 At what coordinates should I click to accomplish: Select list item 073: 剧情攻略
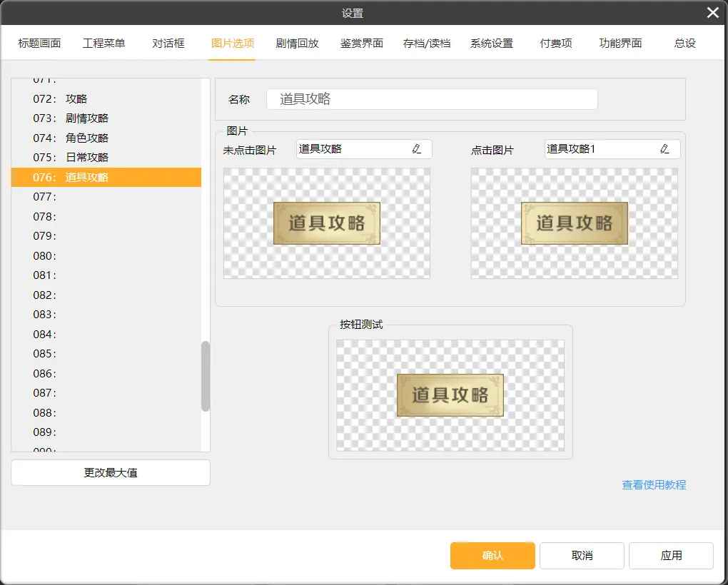pos(106,118)
